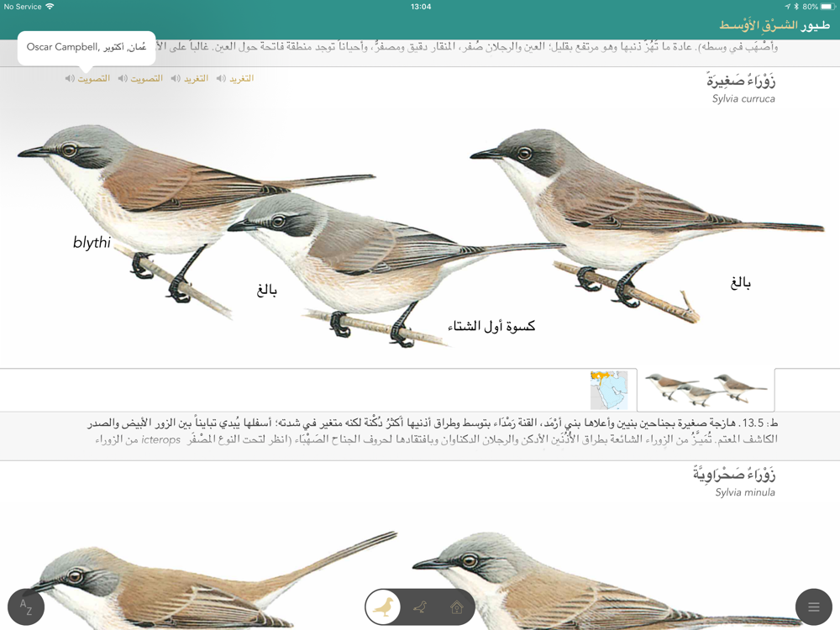Image resolution: width=840 pixels, height=630 pixels.
Task: Tap the 13.5 size figure in the description
Action: click(752, 423)
